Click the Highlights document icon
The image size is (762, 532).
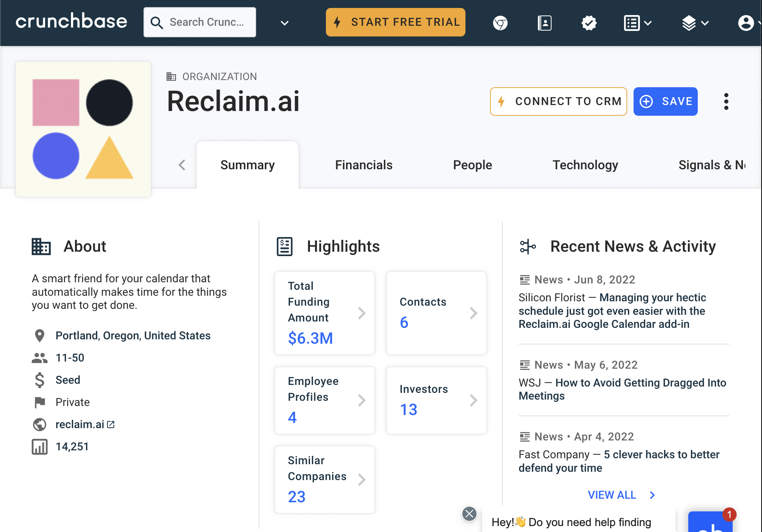point(285,247)
